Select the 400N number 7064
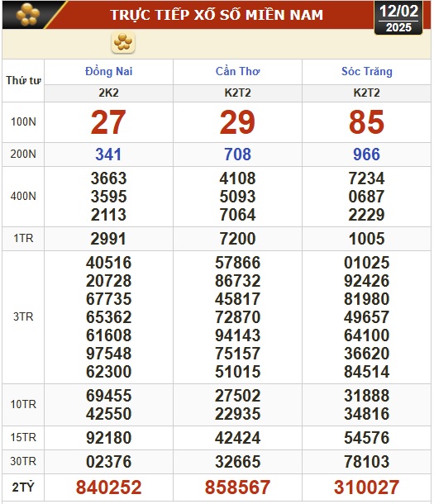This screenshot has width=434, height=504. [237, 215]
